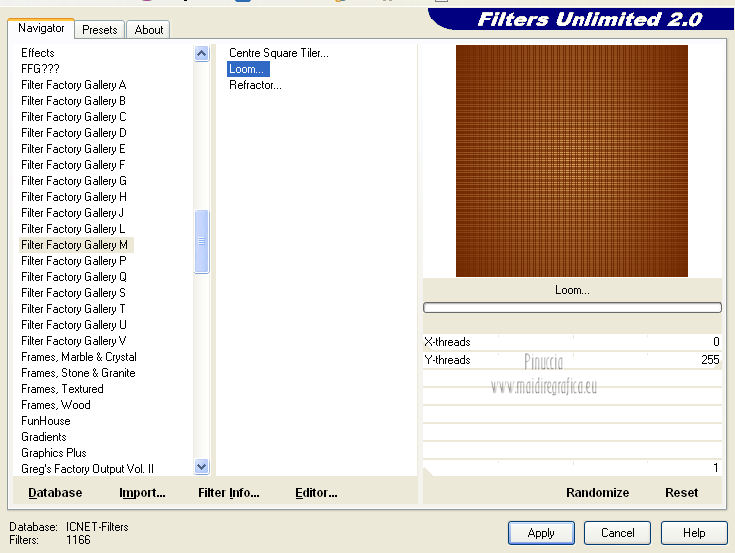Pick the Loom filter
The width and height of the screenshot is (735, 553).
(x=248, y=69)
